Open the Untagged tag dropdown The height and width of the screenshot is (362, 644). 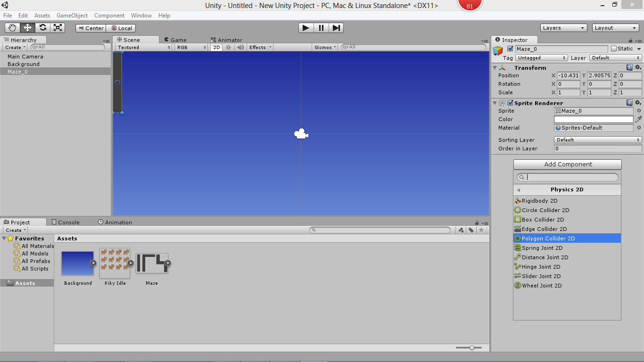tap(541, 58)
